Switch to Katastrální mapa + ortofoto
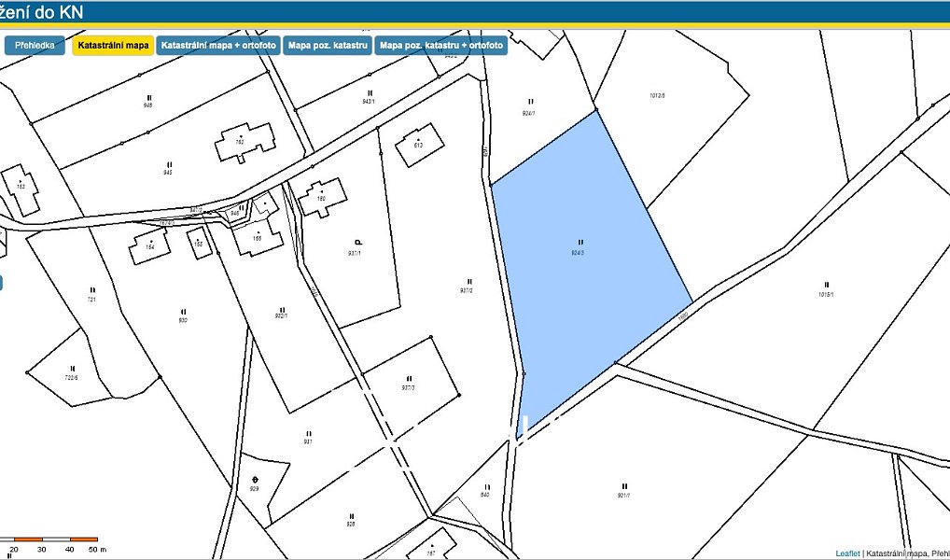Viewport: 950px width, 560px height. point(218,46)
